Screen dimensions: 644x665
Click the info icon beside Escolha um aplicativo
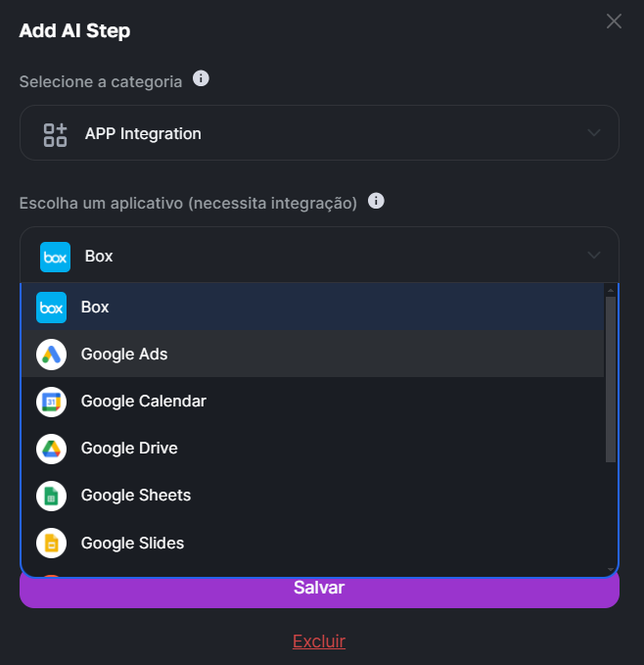coord(376,201)
